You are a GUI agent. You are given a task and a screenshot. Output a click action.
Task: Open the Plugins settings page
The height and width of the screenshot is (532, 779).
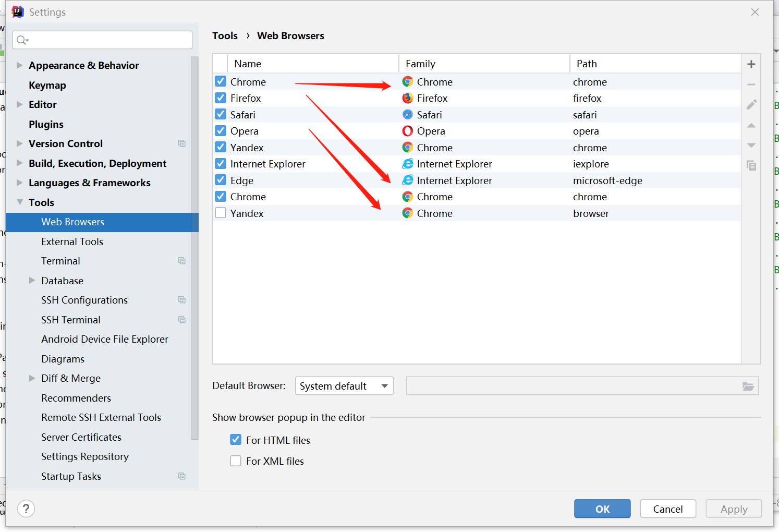click(46, 124)
